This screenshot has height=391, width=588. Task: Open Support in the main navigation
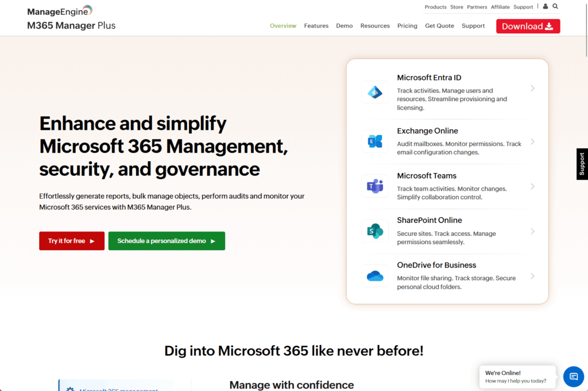point(473,26)
